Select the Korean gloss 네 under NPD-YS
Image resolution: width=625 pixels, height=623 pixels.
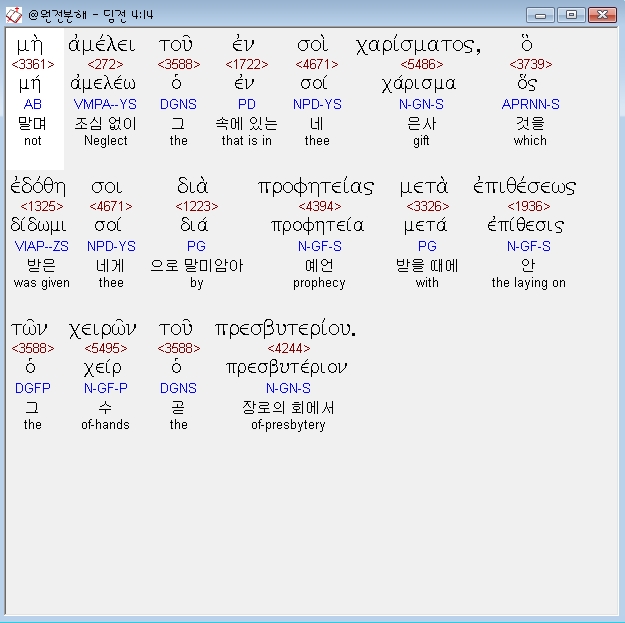(317, 123)
